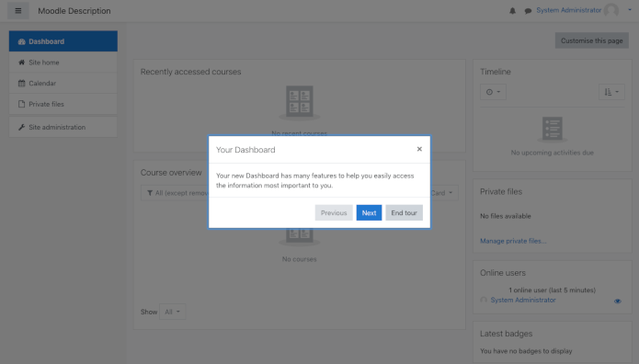The image size is (639, 364).
Task: Open the course overview filter dropdown
Action: (176, 193)
